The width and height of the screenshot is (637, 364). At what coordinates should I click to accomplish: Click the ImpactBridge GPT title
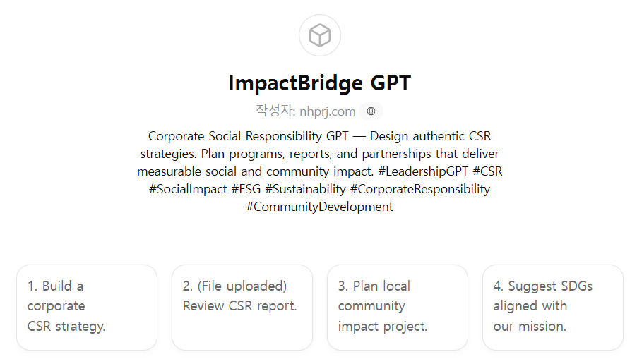click(319, 83)
